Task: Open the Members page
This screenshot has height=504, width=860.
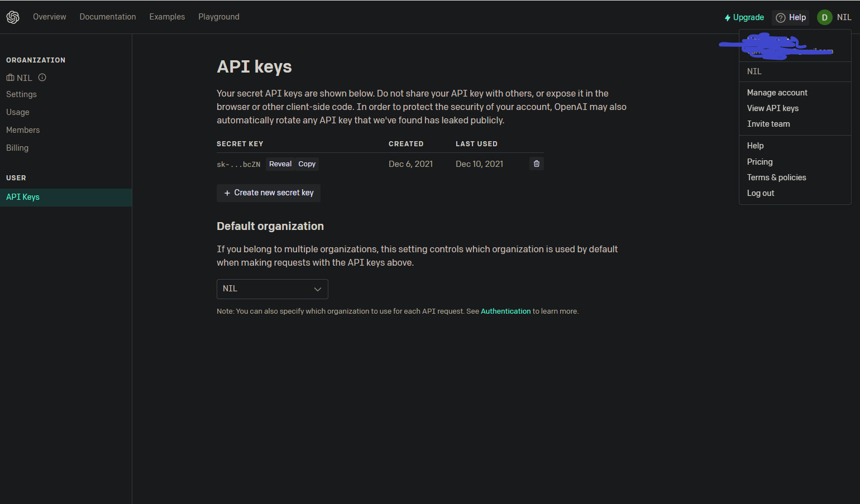Action: point(23,130)
